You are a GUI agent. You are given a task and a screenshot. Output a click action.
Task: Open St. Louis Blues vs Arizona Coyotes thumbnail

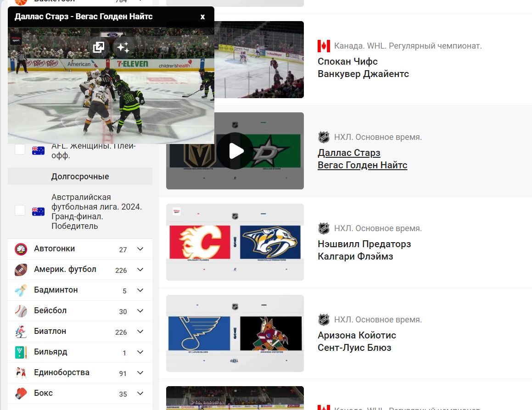(235, 333)
